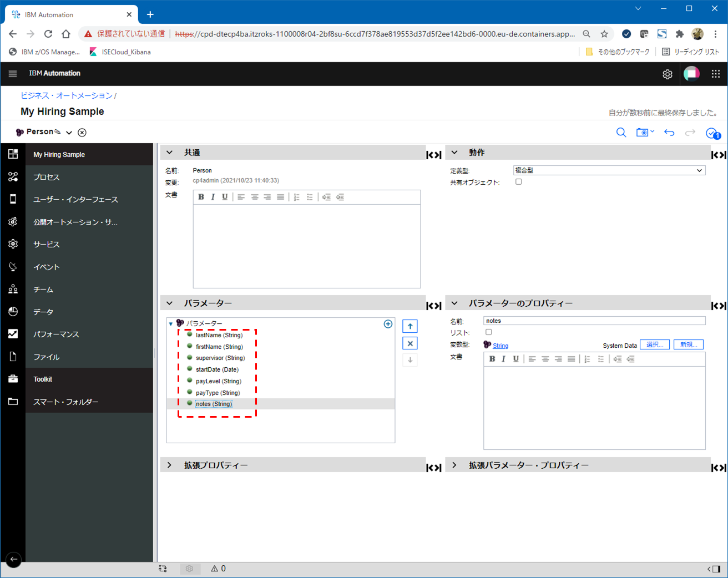728x578 pixels.
Task: Collapse the sidebar with back arrow
Action: coord(13,559)
